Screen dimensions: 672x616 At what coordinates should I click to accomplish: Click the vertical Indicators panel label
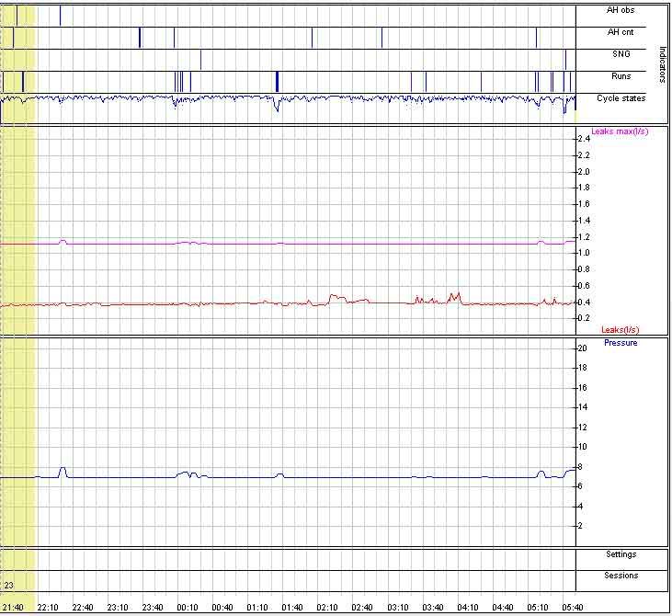click(662, 64)
